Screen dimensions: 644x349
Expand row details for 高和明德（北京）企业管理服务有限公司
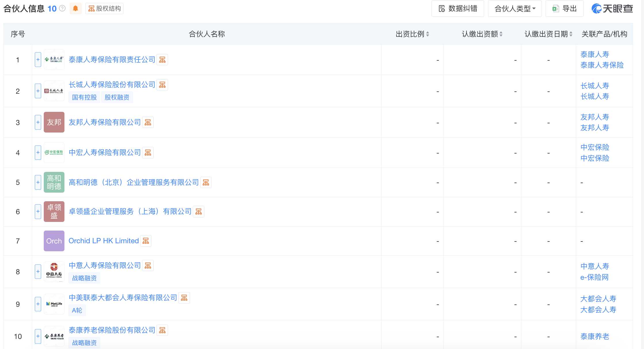tap(38, 182)
